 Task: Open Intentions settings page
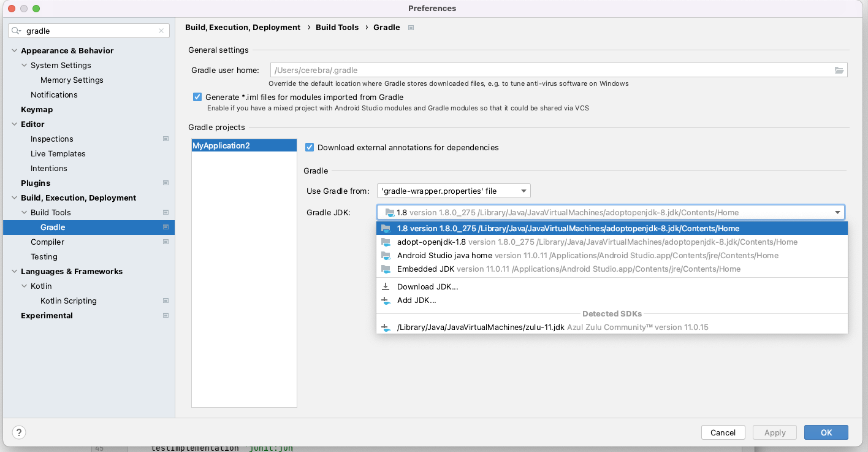coord(49,169)
